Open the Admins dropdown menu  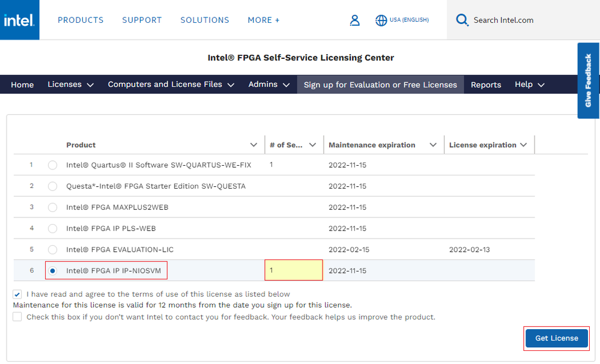click(x=269, y=85)
